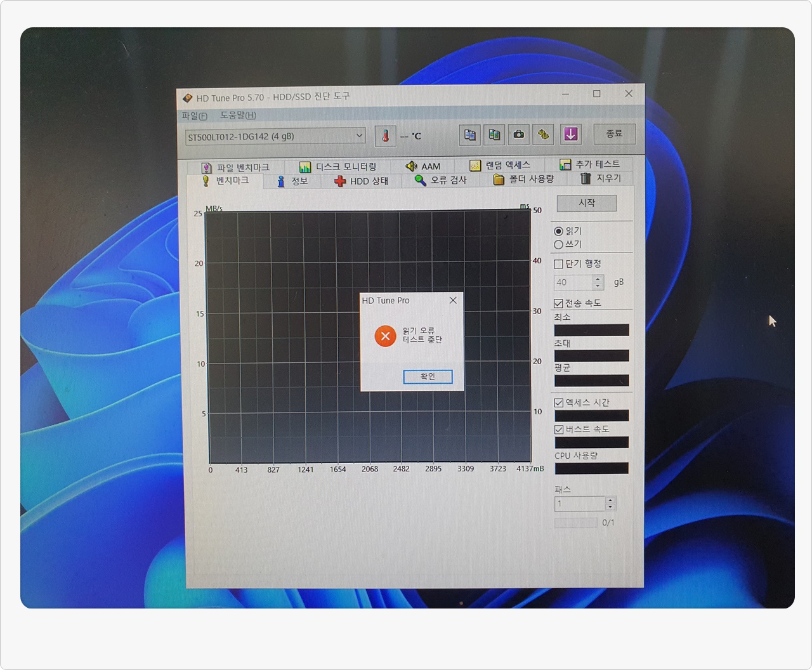The width and height of the screenshot is (812, 670).
Task: Click the gB size input field showing 40
Action: point(573,282)
